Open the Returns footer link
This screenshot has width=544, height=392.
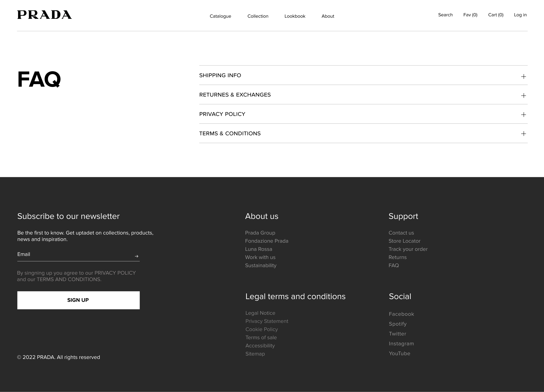(x=397, y=257)
